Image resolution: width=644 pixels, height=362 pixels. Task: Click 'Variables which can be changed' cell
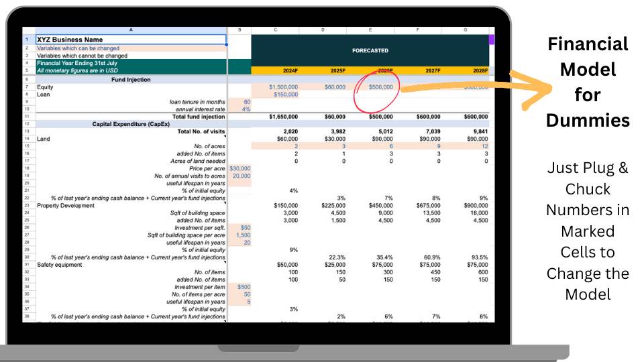[131, 48]
